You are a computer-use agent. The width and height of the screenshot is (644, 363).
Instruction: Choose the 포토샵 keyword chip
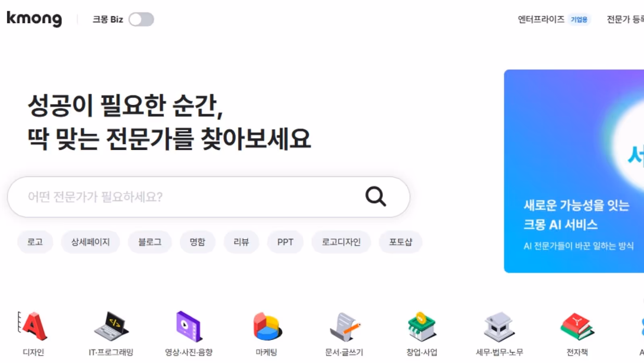[x=400, y=242]
